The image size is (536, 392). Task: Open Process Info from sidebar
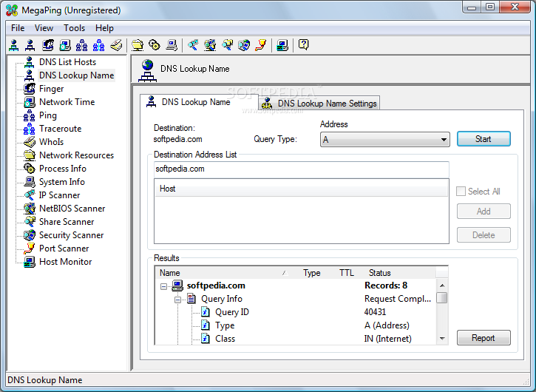point(63,169)
